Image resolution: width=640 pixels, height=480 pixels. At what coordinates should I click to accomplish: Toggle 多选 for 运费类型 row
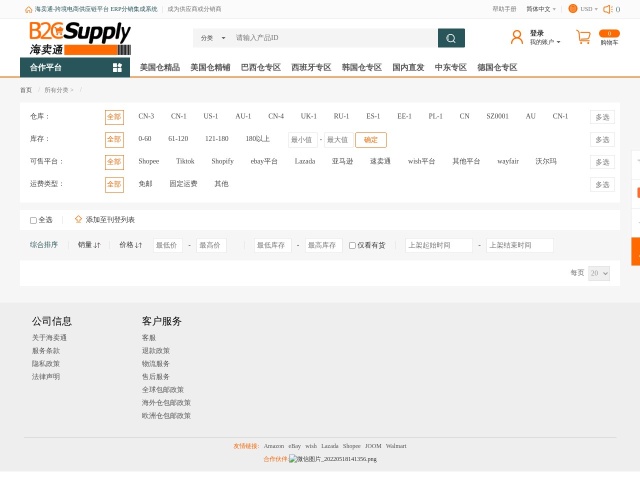[x=602, y=184]
